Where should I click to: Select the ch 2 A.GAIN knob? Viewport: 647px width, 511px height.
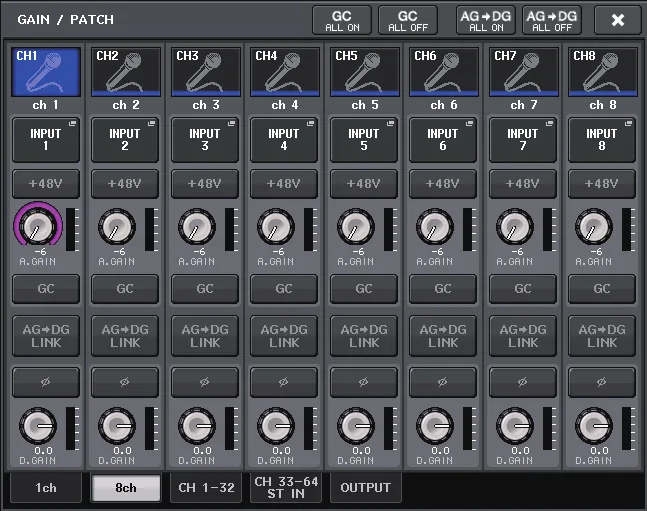[117, 227]
